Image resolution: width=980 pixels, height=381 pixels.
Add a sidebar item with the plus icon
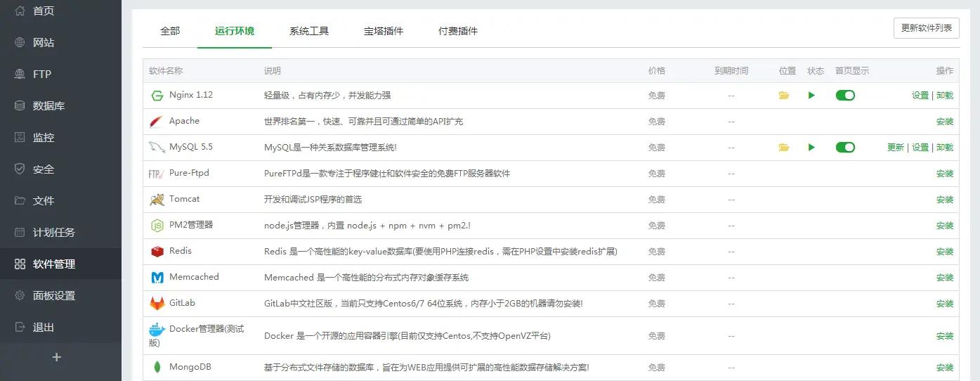pos(57,357)
